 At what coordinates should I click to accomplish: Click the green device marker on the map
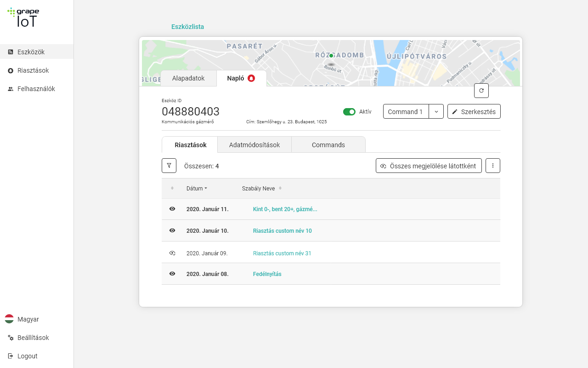331,56
